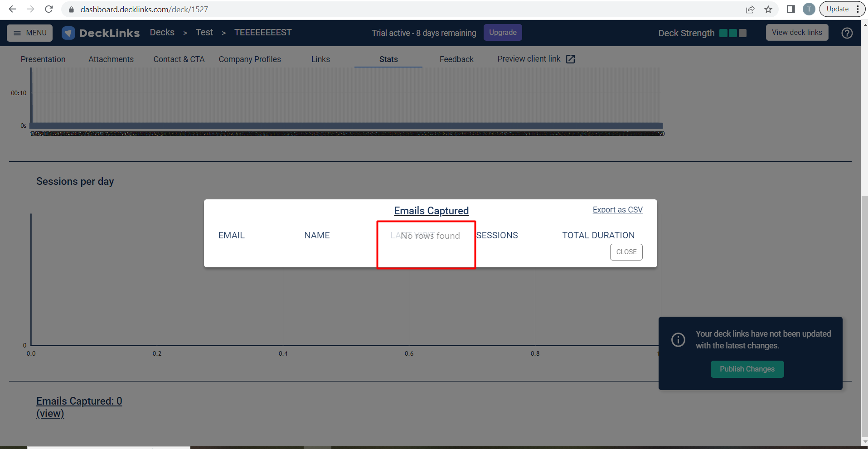The height and width of the screenshot is (449, 868).
Task: Click the Sessions per day heading
Action: point(75,181)
